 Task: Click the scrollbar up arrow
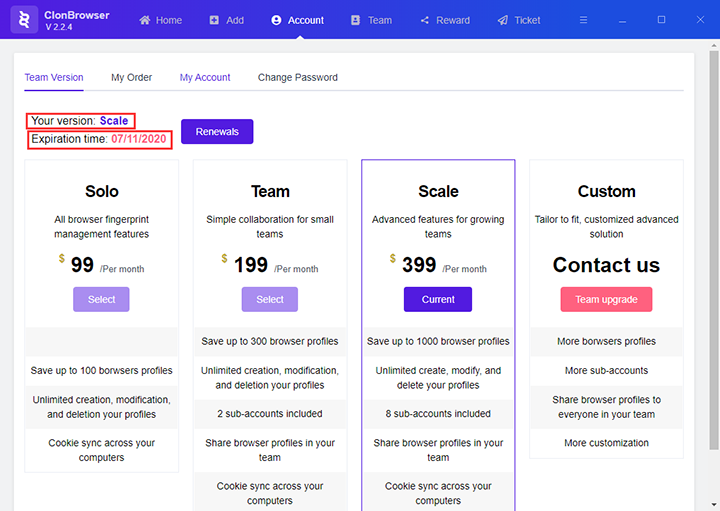714,45
